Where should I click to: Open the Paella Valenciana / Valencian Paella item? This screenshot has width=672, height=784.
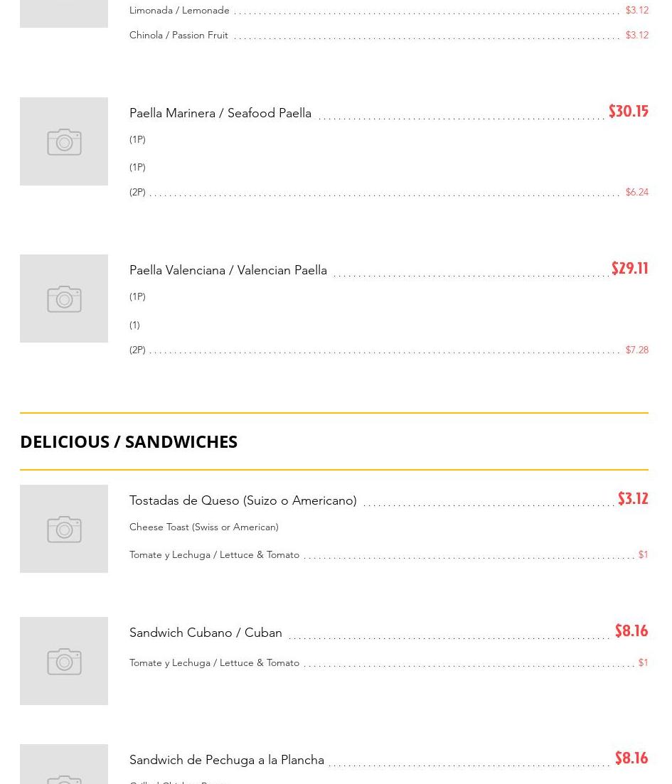(228, 270)
